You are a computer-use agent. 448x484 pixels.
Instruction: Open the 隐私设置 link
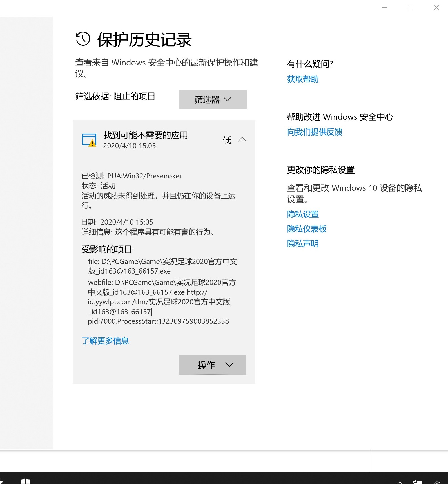click(x=303, y=214)
